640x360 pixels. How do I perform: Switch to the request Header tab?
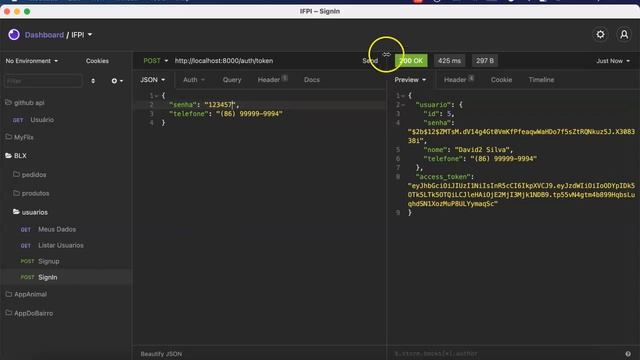click(x=272, y=80)
